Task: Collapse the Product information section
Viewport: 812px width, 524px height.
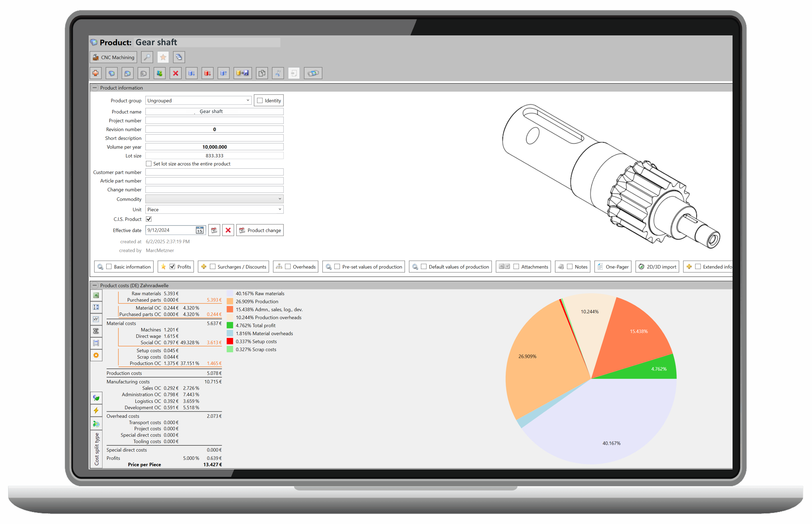Action: click(95, 88)
